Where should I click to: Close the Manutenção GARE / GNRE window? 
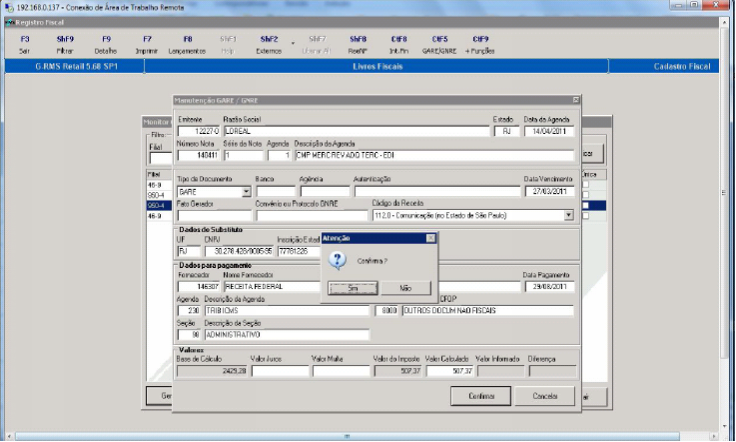576,100
